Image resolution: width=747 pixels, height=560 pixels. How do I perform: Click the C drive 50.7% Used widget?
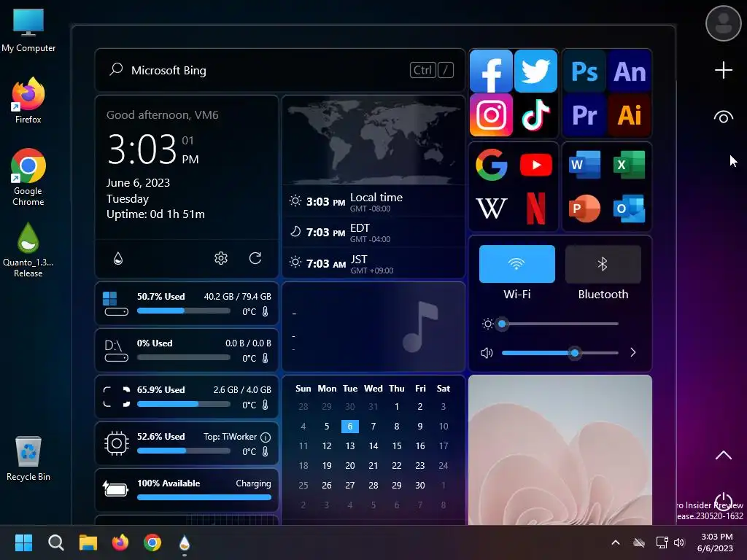click(186, 303)
